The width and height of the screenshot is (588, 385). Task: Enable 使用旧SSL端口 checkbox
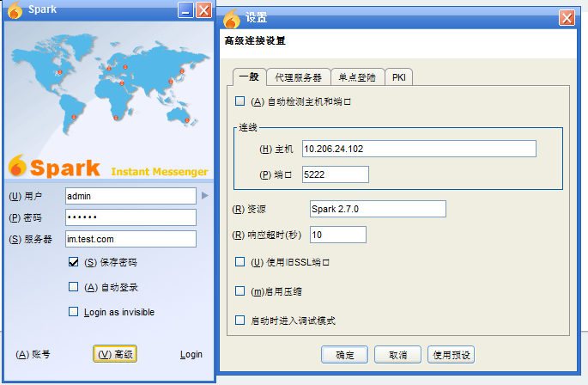[240, 262]
